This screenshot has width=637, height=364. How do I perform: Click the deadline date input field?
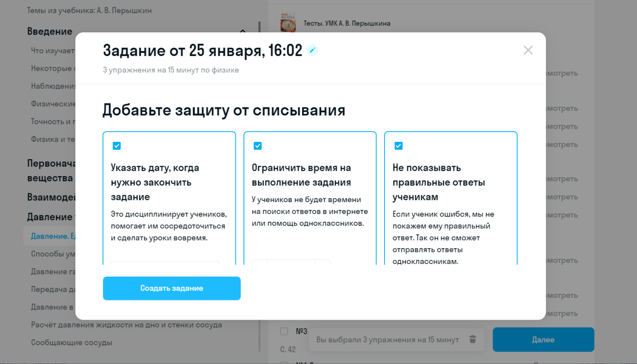(165, 262)
